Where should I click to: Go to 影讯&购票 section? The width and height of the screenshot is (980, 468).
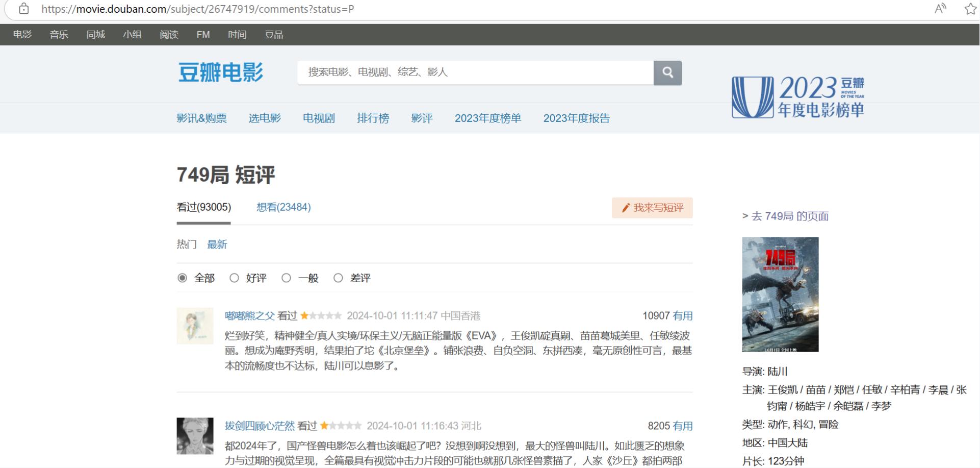pos(201,118)
